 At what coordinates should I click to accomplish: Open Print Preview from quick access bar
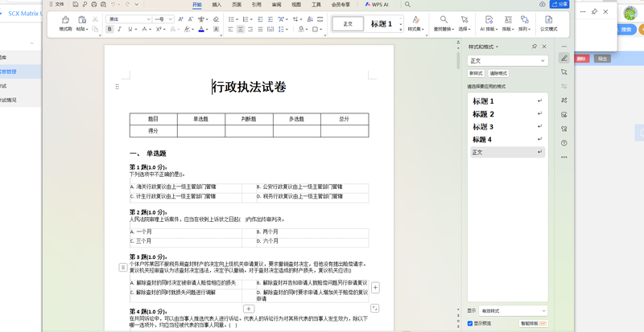tap(104, 5)
